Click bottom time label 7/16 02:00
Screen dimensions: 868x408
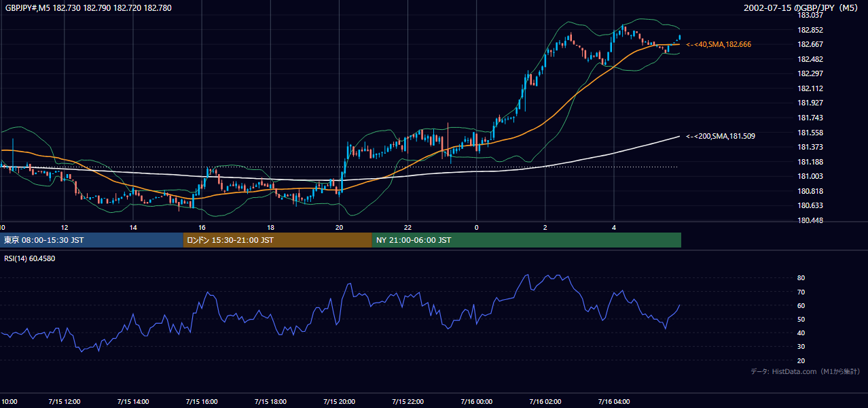[x=545, y=401]
